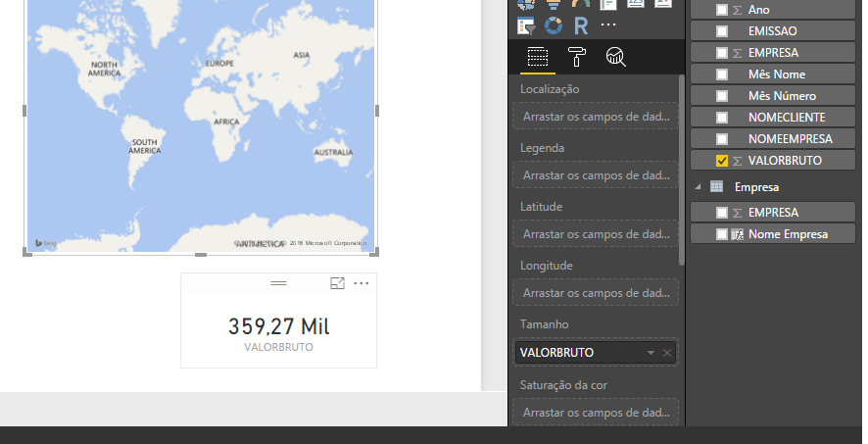Switch to the Fields well tab
Image resolution: width=868 pixels, height=444 pixels.
[x=538, y=57]
